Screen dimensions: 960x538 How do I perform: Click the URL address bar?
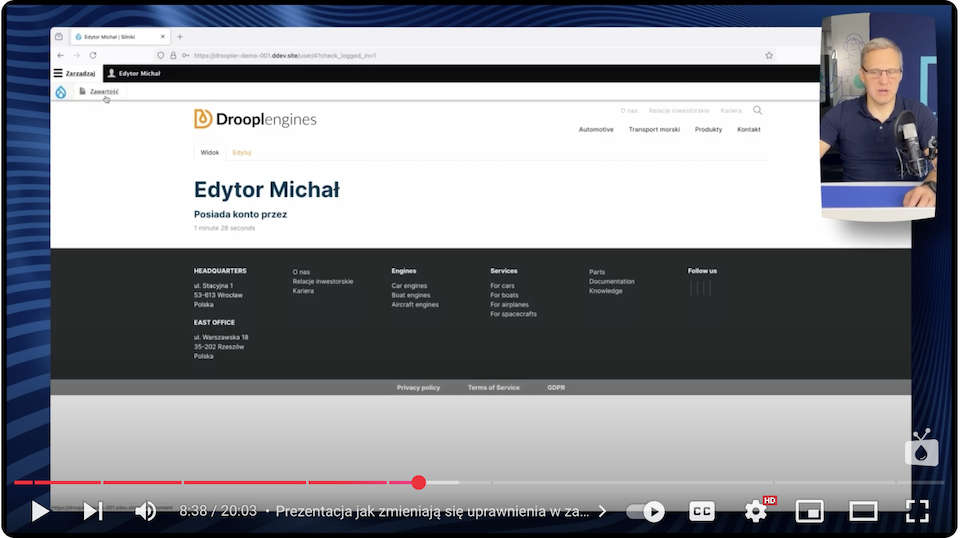pos(465,55)
